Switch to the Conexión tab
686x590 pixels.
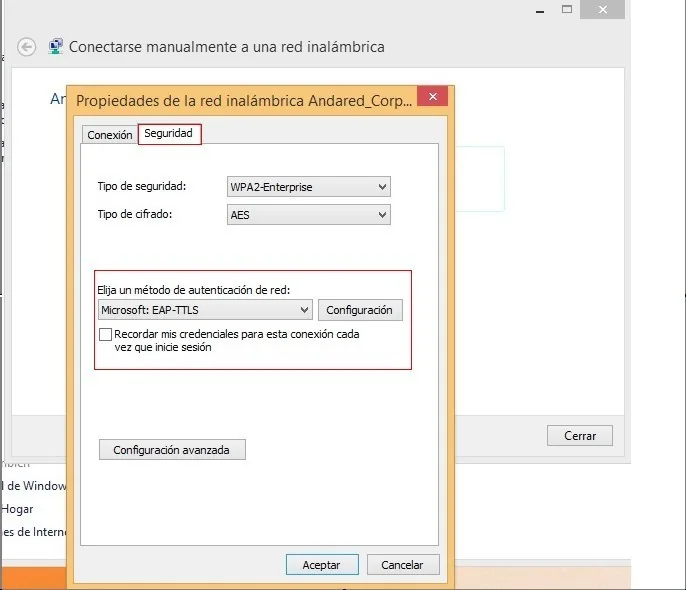point(109,135)
